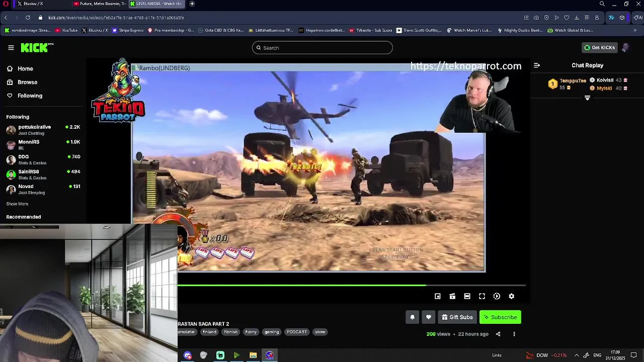
Task: Open the Kick hamburger sidebar menu
Action: 11,48
